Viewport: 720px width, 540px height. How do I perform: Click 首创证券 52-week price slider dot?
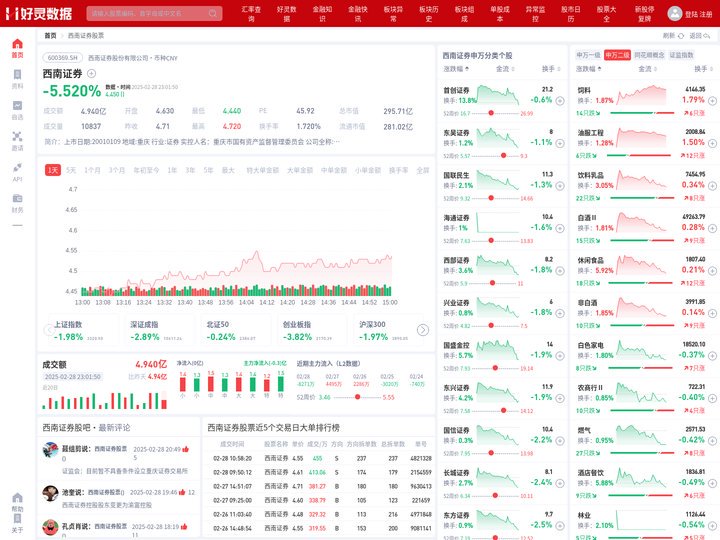491,113
